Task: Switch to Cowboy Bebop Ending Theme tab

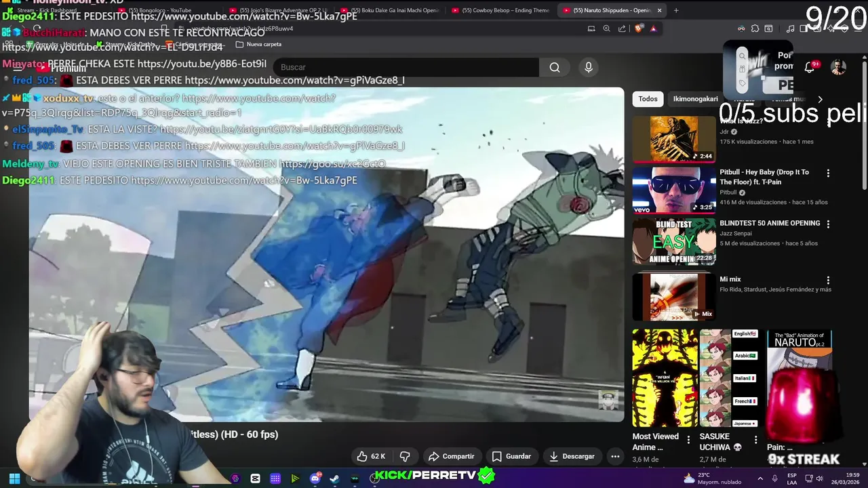Action: pyautogui.click(x=500, y=10)
